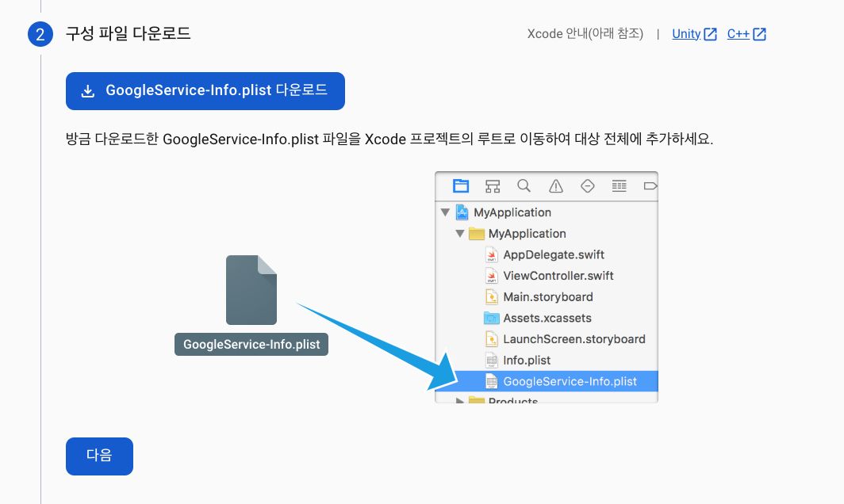Screen dimensions: 844x504
Task: Click the step 2 heading 구성 파일 다운로드
Action: click(129, 33)
